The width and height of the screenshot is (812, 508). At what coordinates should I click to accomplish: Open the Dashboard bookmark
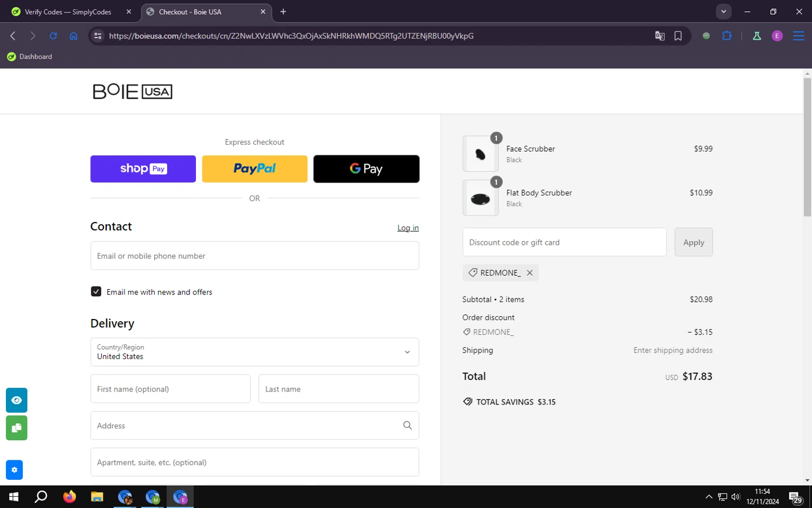pos(30,56)
